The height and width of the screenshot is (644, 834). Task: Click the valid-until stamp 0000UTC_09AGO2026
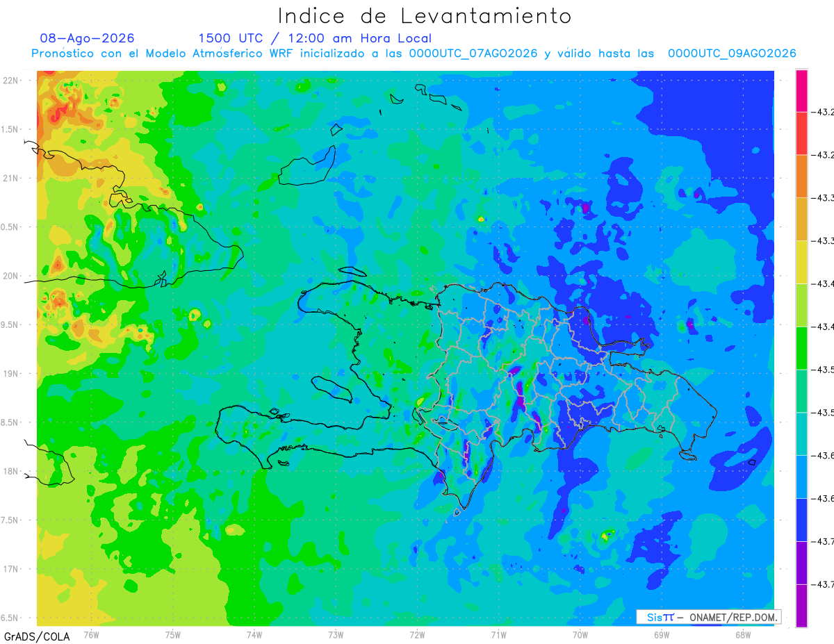coord(732,53)
